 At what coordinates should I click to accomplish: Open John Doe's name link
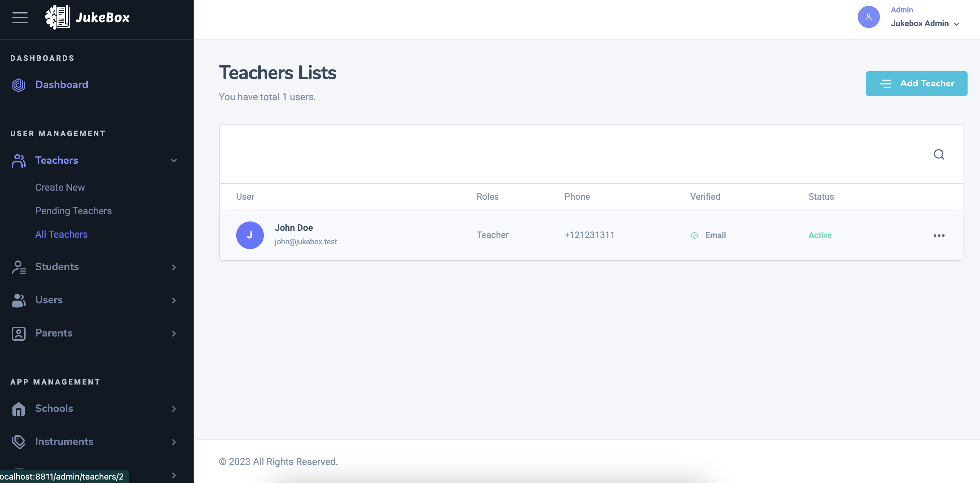tap(294, 228)
